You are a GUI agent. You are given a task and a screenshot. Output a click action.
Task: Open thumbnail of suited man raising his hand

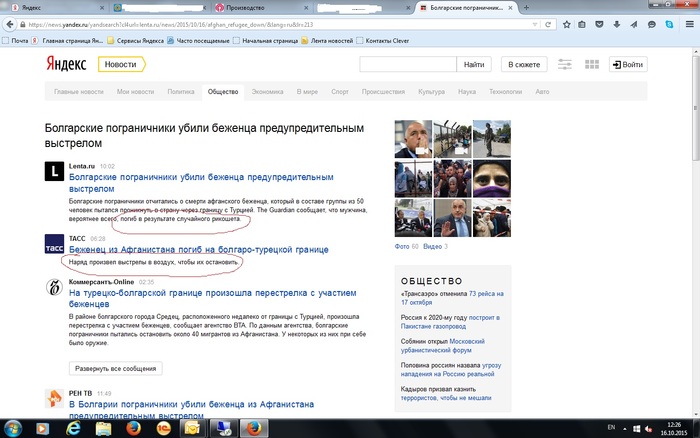point(453,218)
